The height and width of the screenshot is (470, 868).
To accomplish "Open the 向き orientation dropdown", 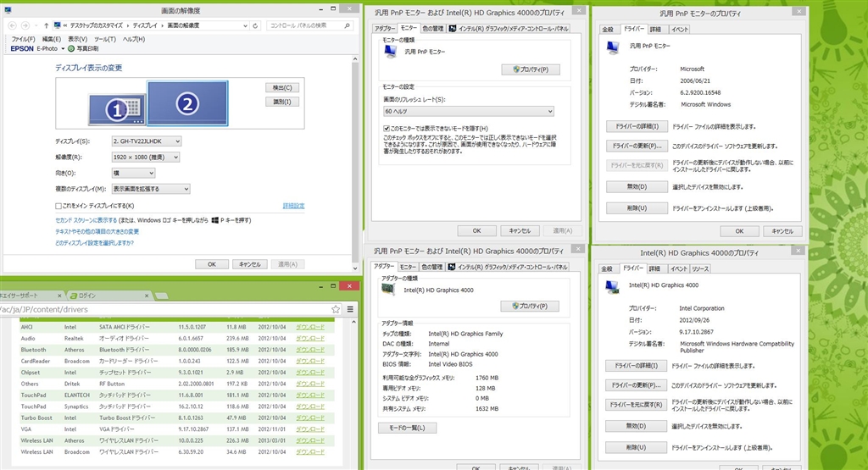I will point(133,173).
